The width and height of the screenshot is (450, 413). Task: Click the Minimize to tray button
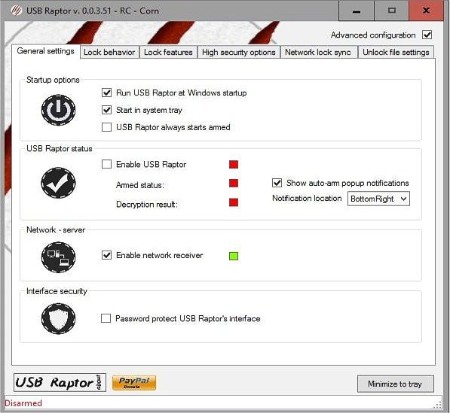click(395, 384)
